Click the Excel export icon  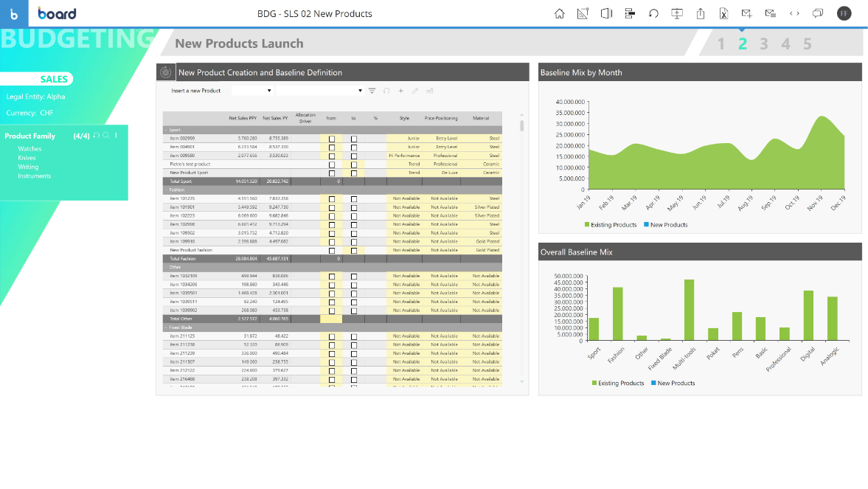(724, 13)
